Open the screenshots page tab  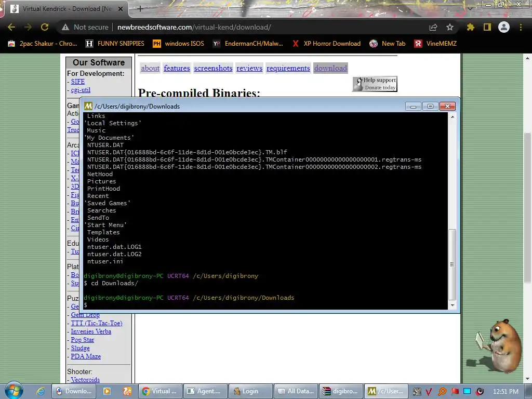tap(213, 68)
